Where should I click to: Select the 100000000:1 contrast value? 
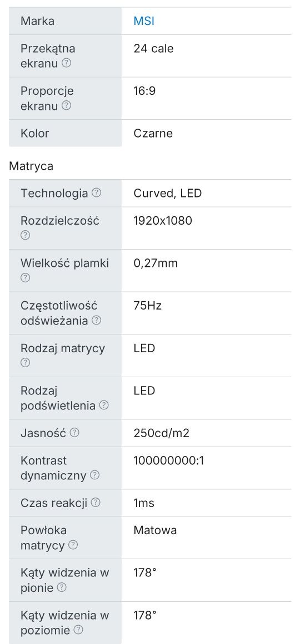(x=169, y=460)
